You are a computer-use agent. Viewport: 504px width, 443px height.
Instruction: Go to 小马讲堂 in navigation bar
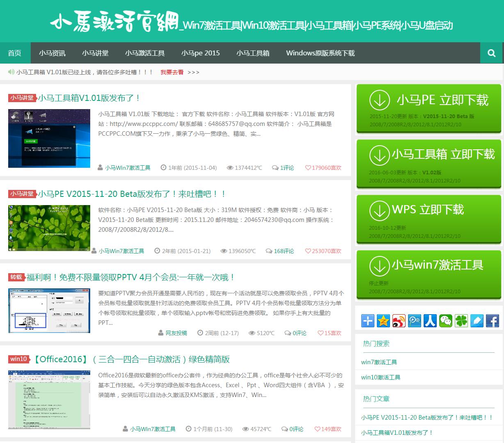click(x=95, y=53)
